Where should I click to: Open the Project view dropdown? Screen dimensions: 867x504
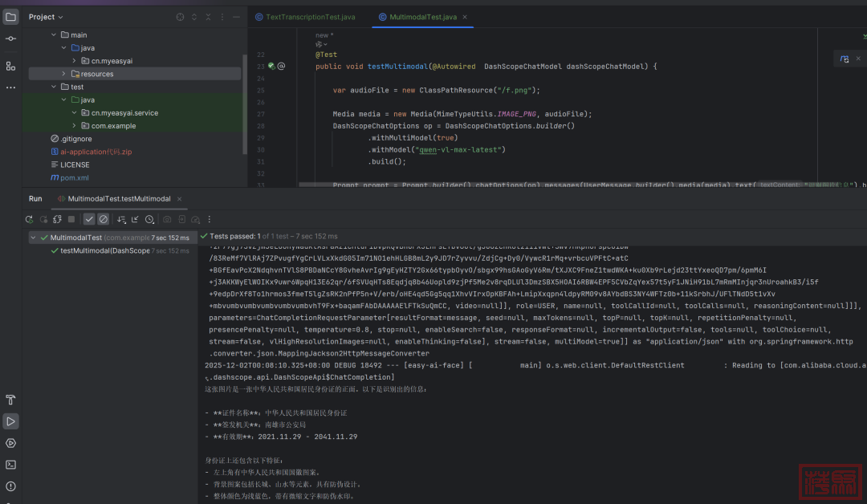(x=48, y=17)
